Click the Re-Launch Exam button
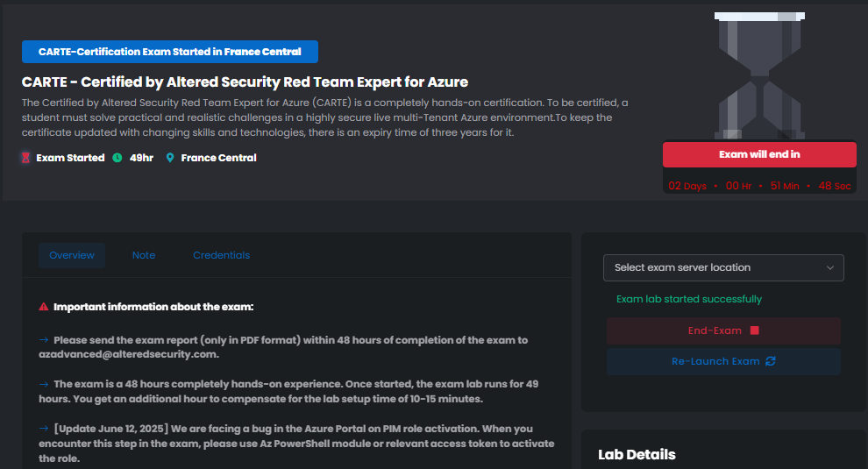868x469 pixels. 723,361
